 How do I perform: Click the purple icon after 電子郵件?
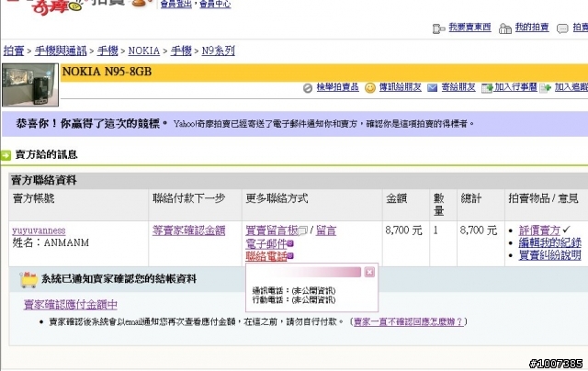(290, 244)
